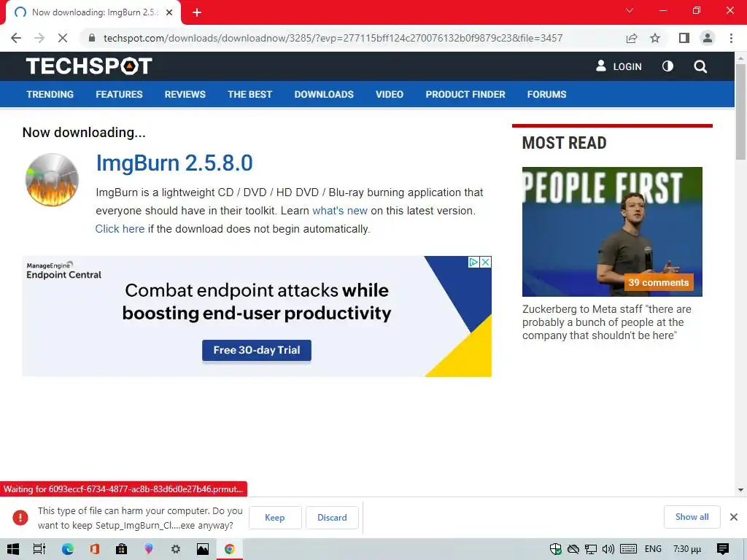Click the Free 30-day Trial button
Screen dimensions: 747x560
click(257, 350)
